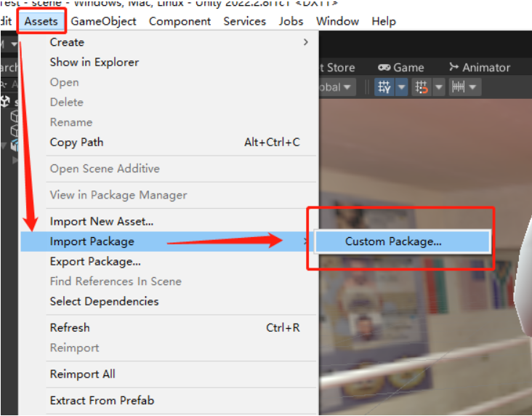Screen dimensions: 532x416
Task: Switch to the Game tab
Action: [x=400, y=68]
